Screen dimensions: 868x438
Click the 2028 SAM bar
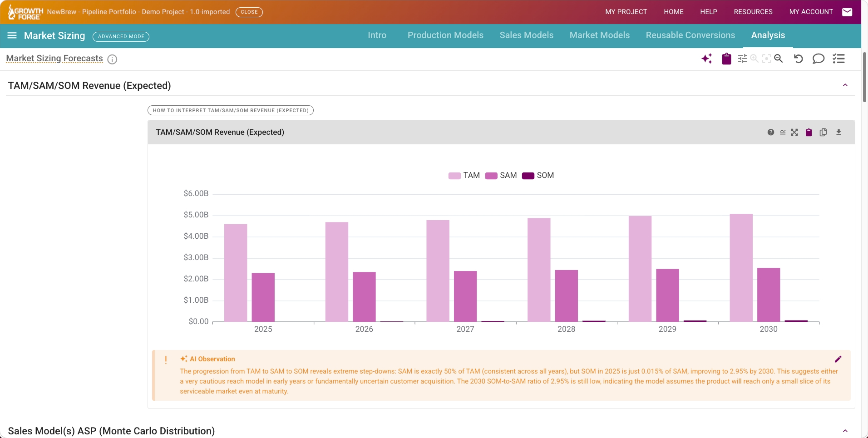pos(567,296)
